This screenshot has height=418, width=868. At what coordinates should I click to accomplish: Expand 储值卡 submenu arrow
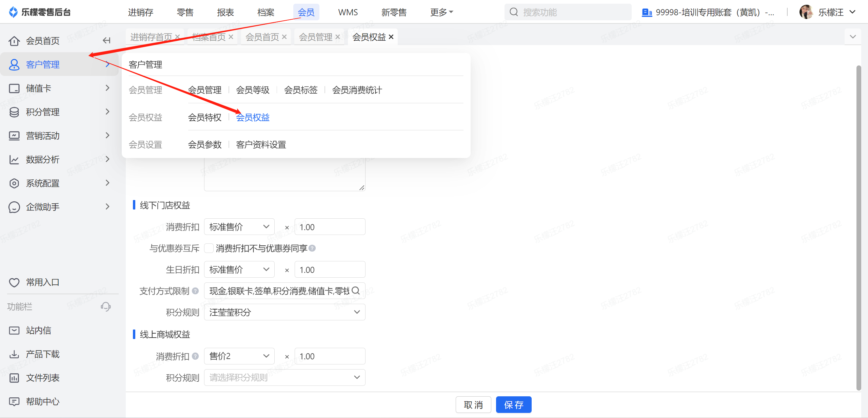(107, 88)
